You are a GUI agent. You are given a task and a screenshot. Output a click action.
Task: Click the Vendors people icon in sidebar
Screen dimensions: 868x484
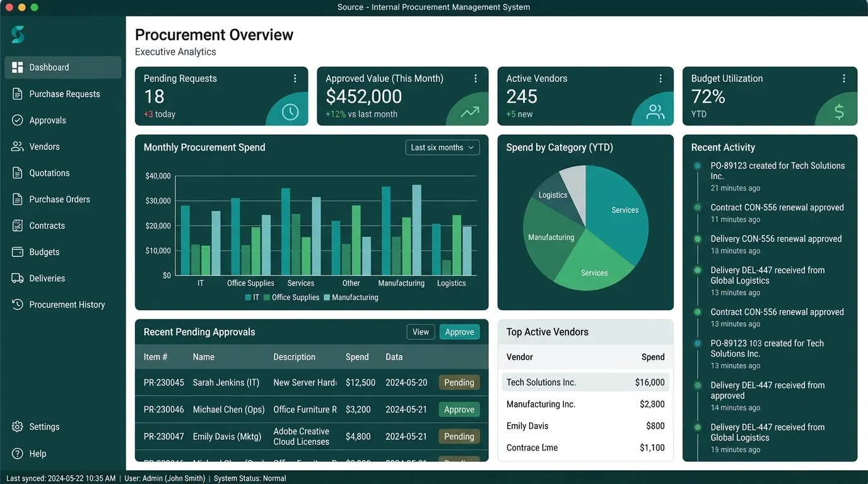point(18,146)
